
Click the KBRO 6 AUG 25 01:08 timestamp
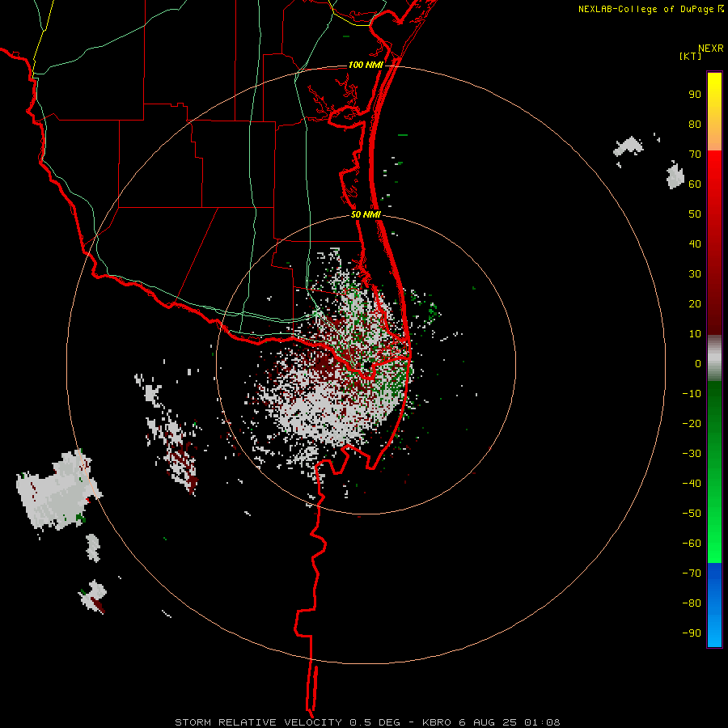491,722
